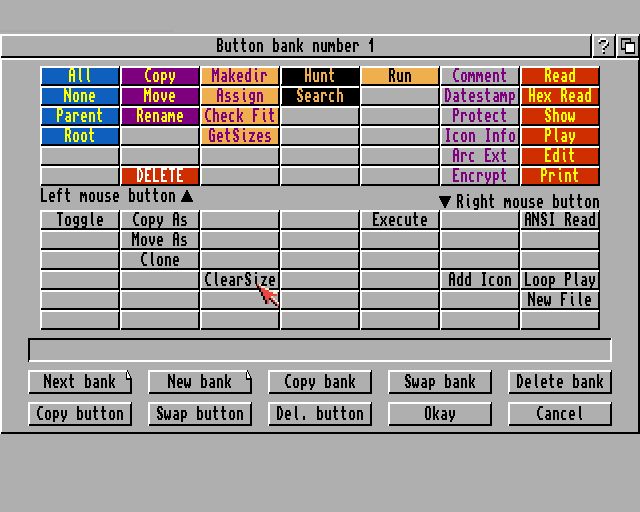
Task: Click the New File button
Action: click(x=560, y=300)
